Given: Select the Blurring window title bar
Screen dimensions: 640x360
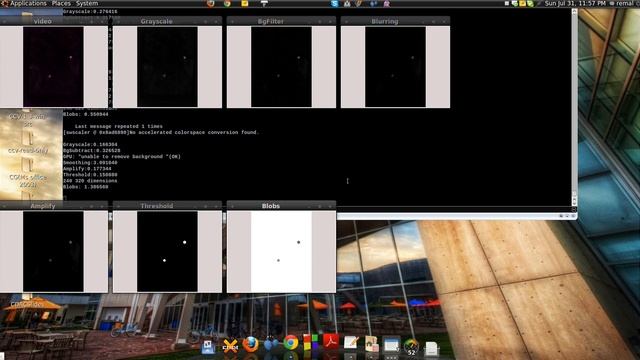Looking at the screenshot, I should coord(396,21).
